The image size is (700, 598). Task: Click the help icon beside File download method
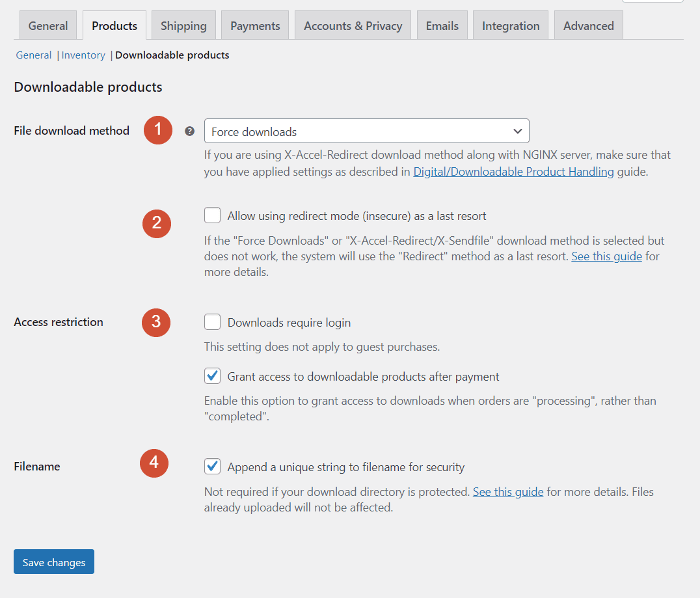[189, 131]
